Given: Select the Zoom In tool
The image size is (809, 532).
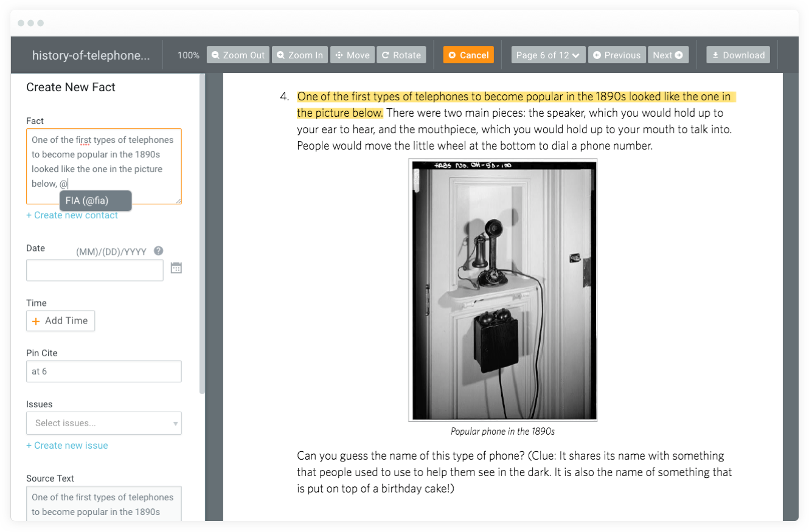Looking at the screenshot, I should click(x=299, y=55).
